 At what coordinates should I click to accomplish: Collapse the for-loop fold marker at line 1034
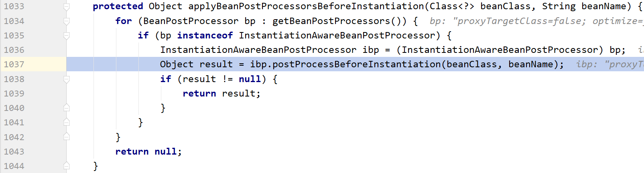67,21
